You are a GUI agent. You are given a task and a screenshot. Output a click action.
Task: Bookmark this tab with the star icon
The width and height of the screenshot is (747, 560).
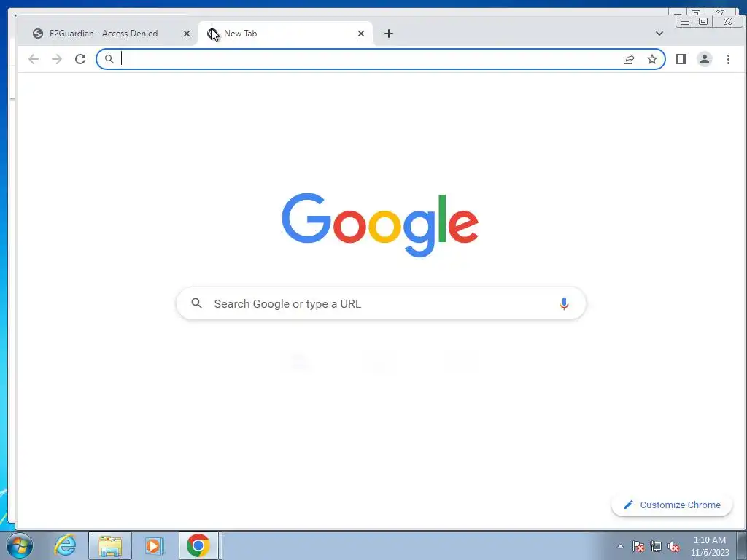click(651, 59)
